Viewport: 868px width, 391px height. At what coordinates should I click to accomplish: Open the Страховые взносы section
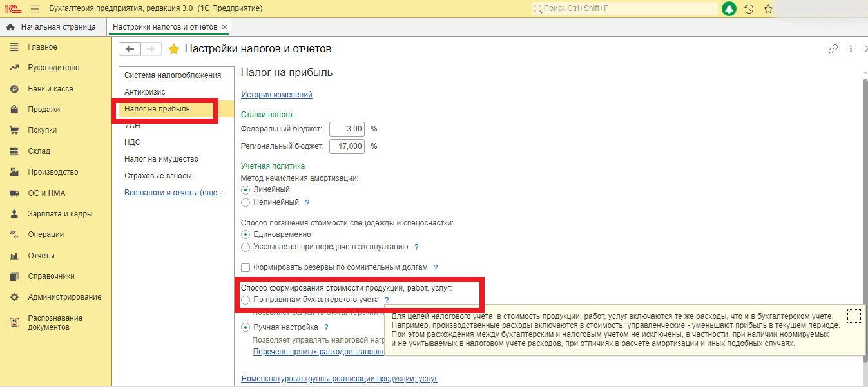tap(158, 176)
